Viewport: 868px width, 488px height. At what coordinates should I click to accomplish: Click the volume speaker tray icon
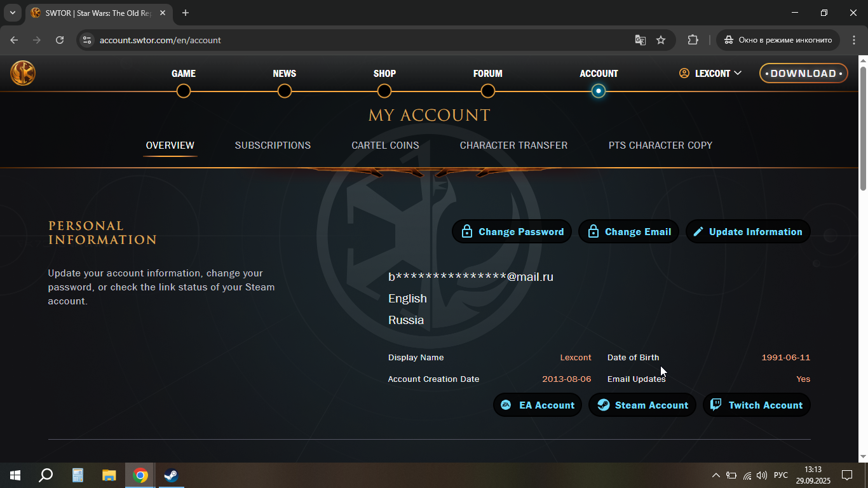point(762,475)
